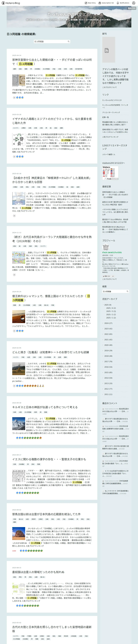Click date 2023-09-30 above the キルギス article
138x644 pixels.
coord(17,403)
